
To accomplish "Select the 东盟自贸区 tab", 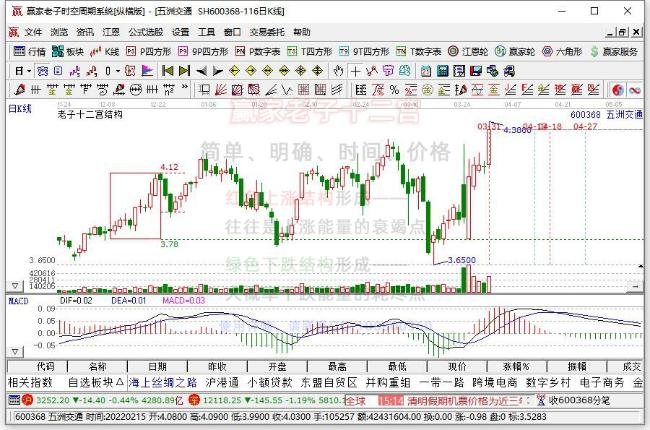I will point(329,382).
